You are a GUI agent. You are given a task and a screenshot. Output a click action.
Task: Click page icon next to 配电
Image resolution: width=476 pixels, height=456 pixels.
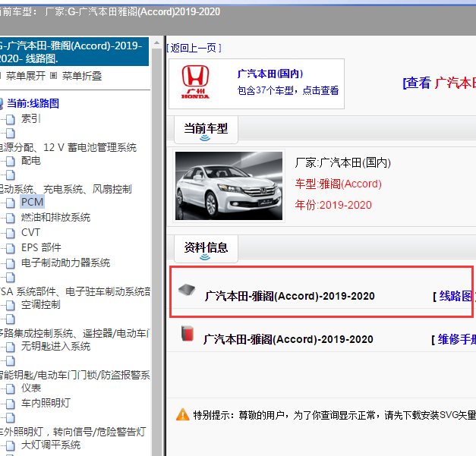tap(11, 162)
